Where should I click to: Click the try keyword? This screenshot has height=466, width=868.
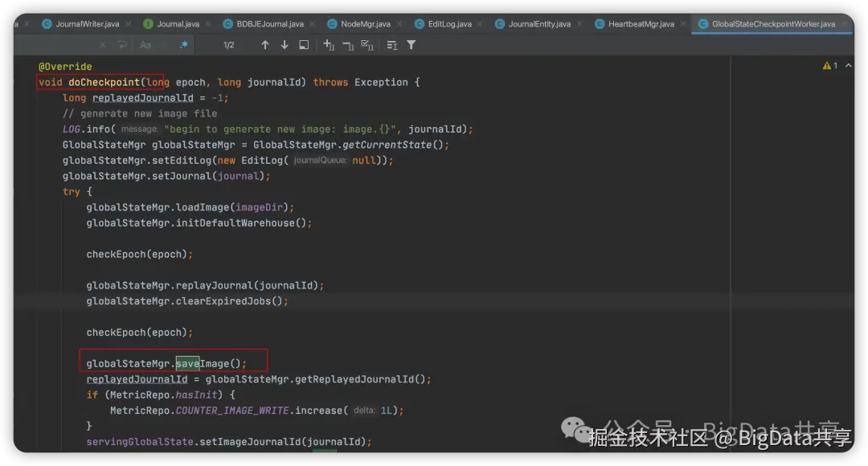pyautogui.click(x=71, y=191)
